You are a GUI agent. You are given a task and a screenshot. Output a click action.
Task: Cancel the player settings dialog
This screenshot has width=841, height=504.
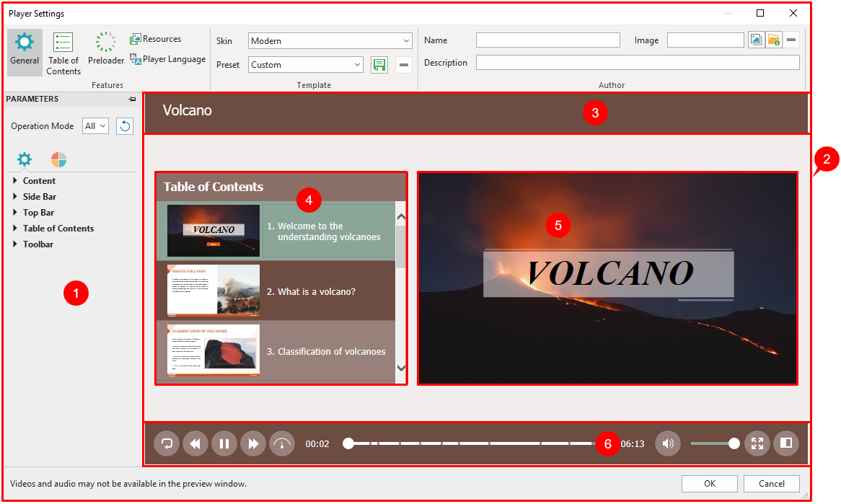(x=772, y=484)
